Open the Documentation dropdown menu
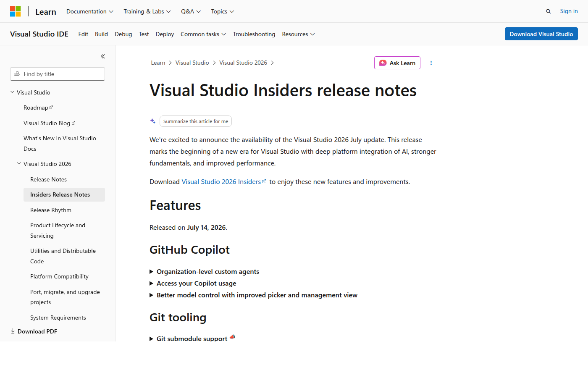Screen dimensions: 588x378 (90, 11)
